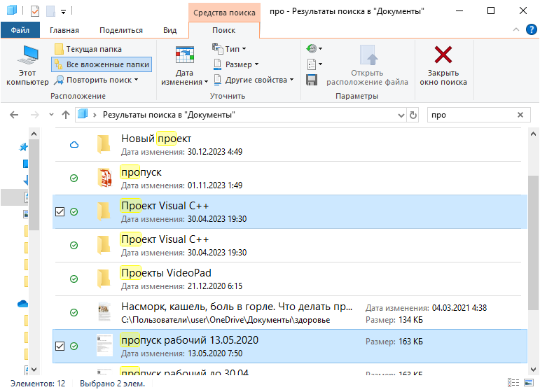
Task: Uncheck the selected Проект Visual C++ checkbox
Action: (x=60, y=211)
